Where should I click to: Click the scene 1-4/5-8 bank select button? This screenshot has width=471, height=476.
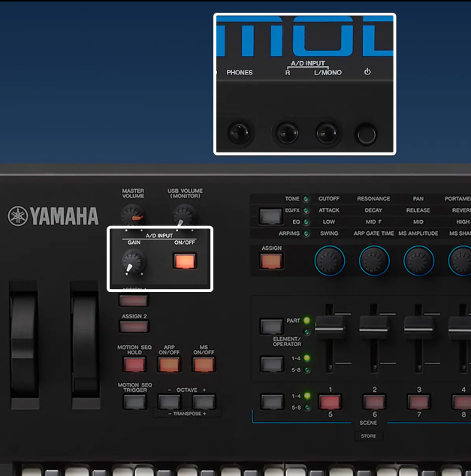pos(272,402)
